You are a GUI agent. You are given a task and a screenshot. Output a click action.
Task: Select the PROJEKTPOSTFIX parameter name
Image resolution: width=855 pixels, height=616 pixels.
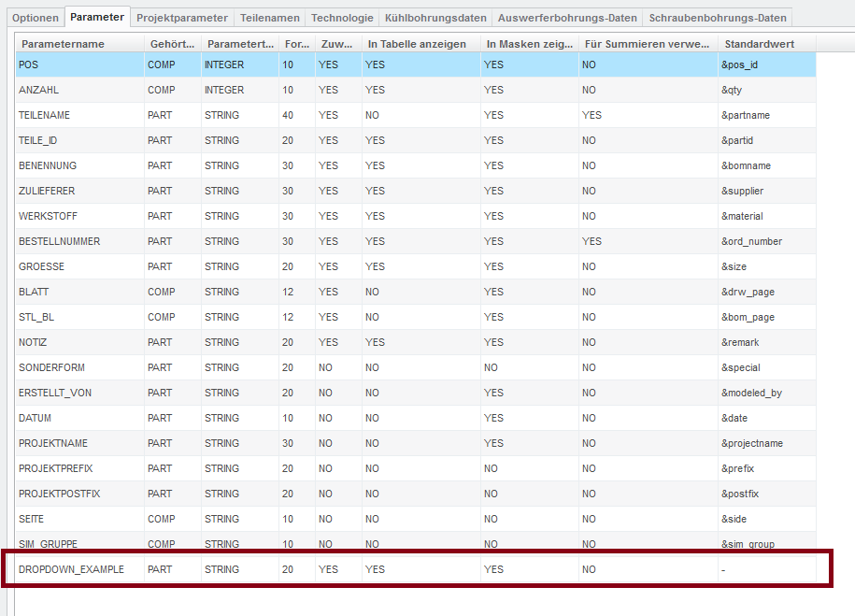(79, 494)
